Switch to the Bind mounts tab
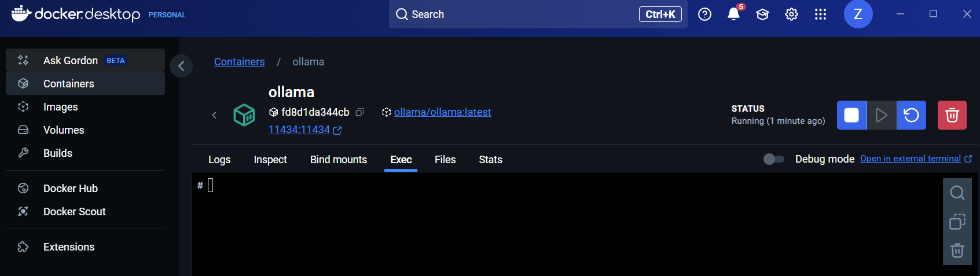The height and width of the screenshot is (276, 980). [339, 160]
